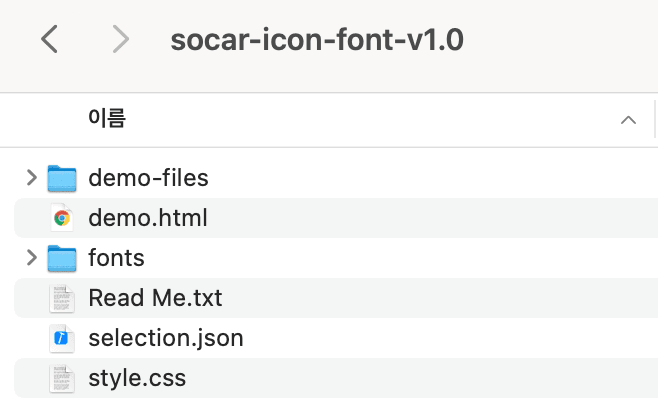Click the column divider next to the sort arrow
Image resolution: width=658 pixels, height=410 pixels.
click(655, 119)
